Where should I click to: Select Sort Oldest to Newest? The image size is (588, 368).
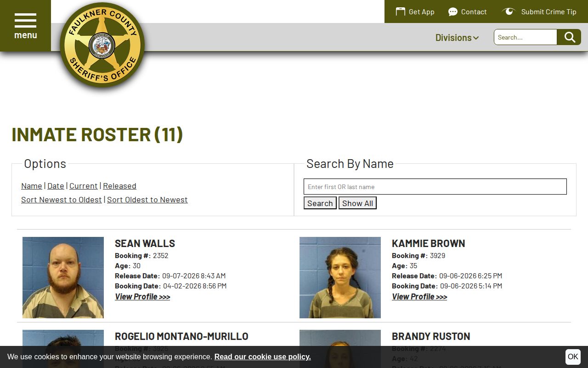(147, 200)
